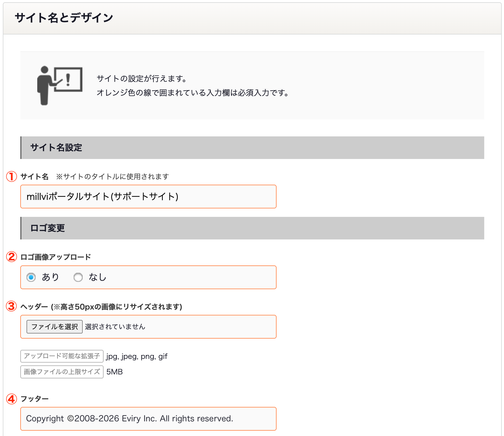
Task: Click the フッター field label
Action: [x=35, y=399]
